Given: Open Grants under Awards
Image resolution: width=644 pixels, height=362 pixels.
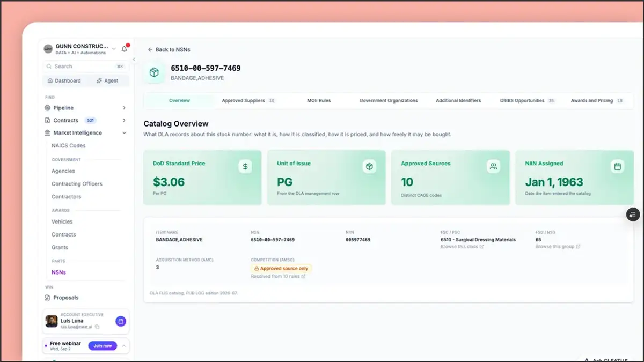Looking at the screenshot, I should click(x=60, y=247).
